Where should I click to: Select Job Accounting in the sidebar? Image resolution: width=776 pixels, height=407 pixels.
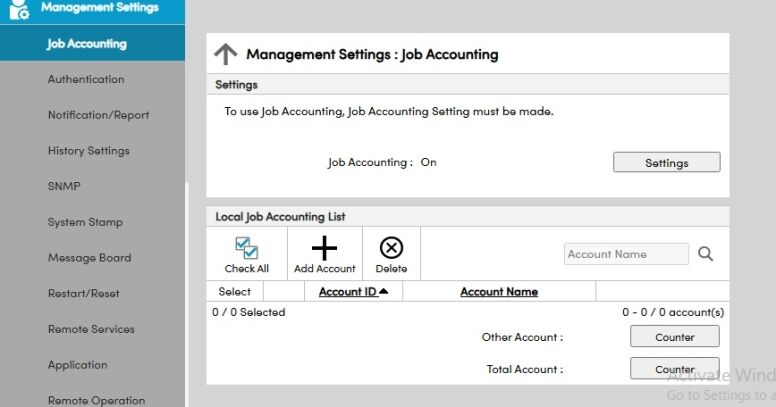coord(86,44)
